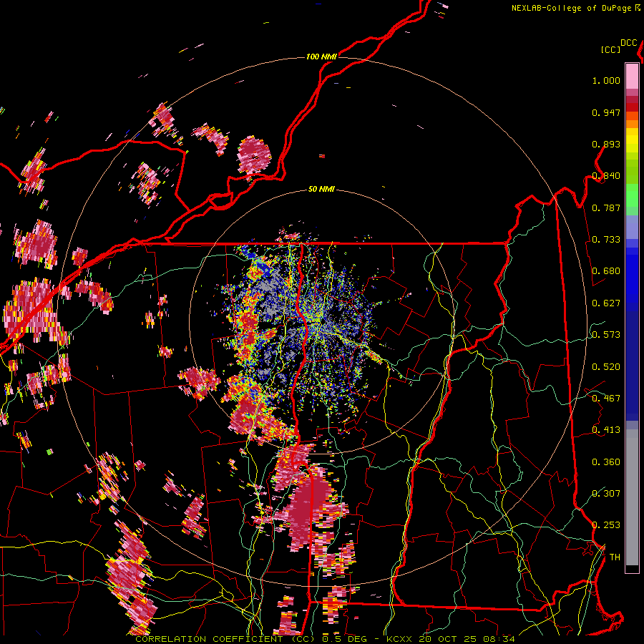
Task: Click the 0.787 color scale value
Action: [606, 208]
